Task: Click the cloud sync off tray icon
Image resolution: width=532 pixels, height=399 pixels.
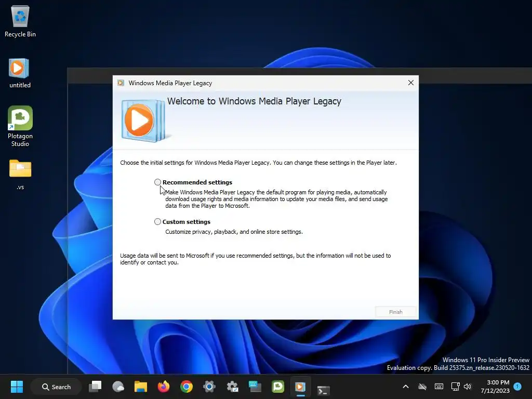Action: 422,387
